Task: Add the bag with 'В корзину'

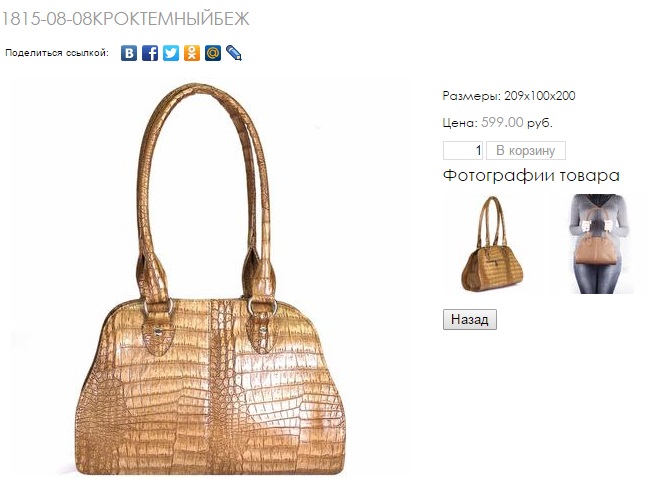Action: coord(526,150)
